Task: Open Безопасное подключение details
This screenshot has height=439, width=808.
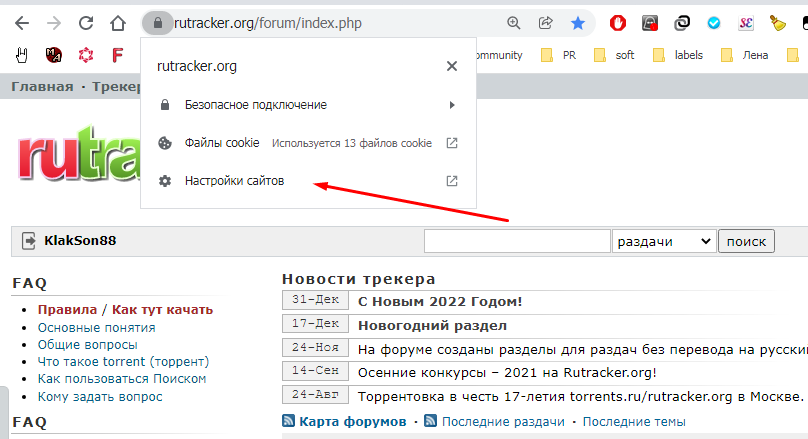Action: pos(308,105)
